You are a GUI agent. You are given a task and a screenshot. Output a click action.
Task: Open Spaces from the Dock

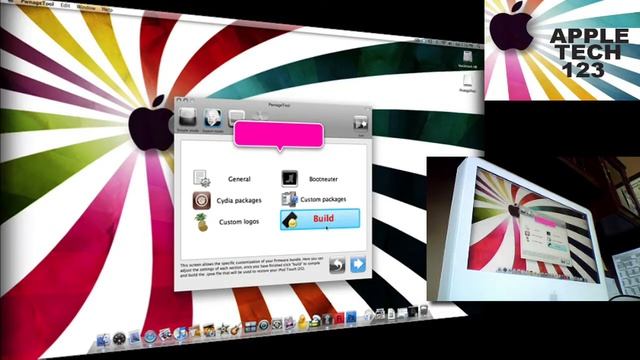click(250, 327)
